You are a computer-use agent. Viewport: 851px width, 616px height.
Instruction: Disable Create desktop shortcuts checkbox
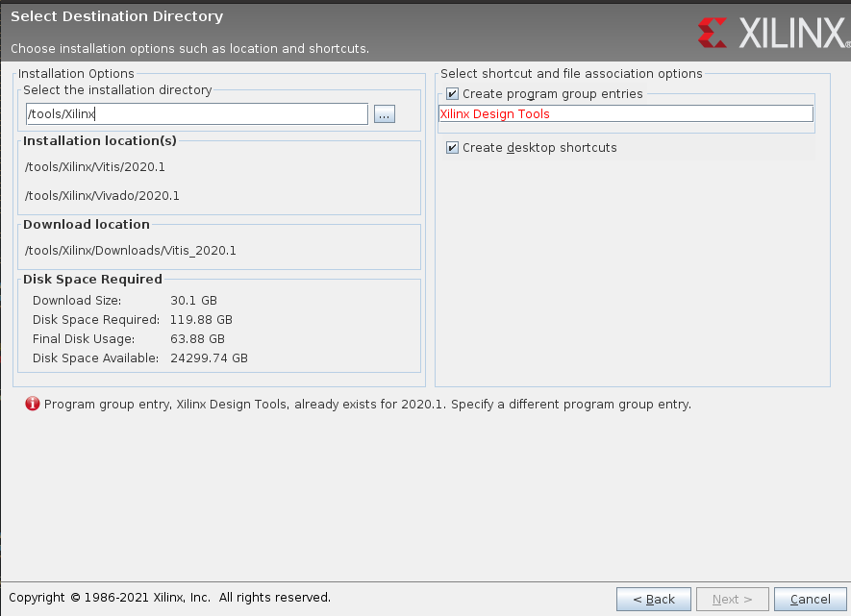point(453,148)
